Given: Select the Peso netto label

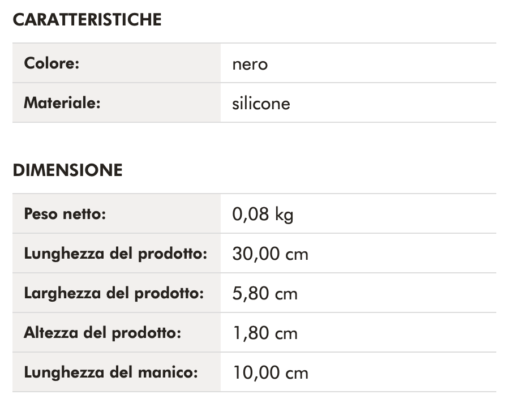Looking at the screenshot, I should (x=65, y=214).
